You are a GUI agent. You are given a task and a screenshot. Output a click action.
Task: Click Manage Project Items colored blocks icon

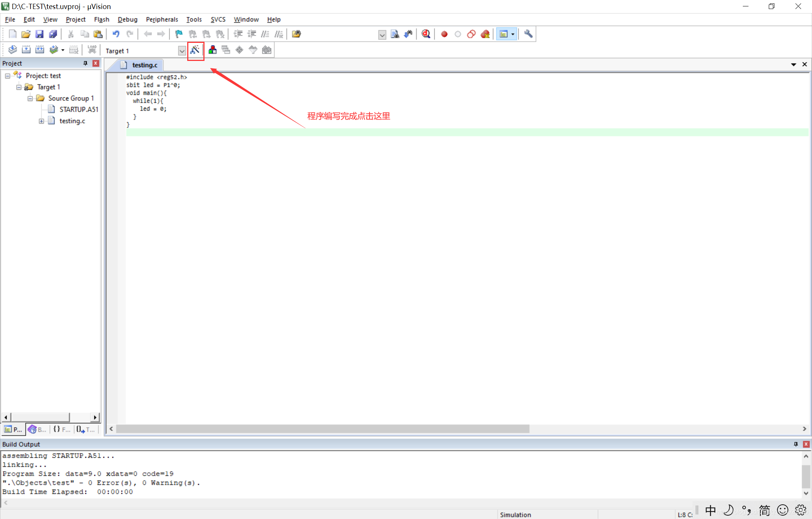coord(212,50)
